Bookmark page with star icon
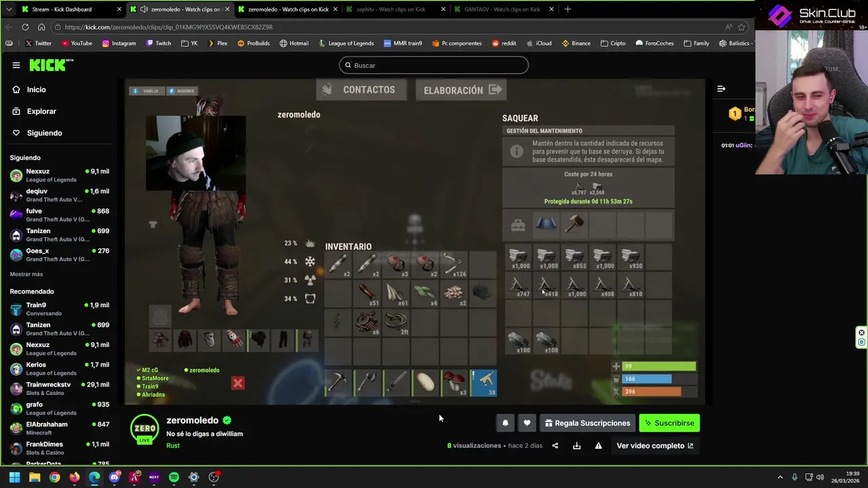 [741, 27]
